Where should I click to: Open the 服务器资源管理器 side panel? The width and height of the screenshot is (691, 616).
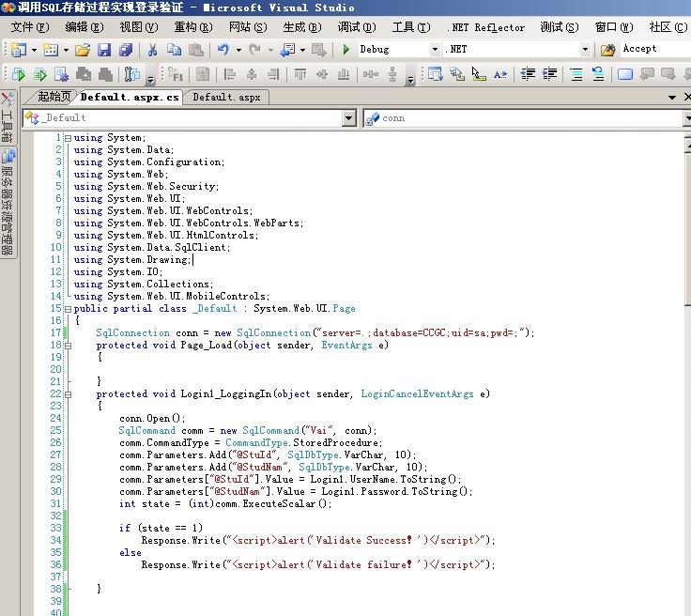(8, 202)
